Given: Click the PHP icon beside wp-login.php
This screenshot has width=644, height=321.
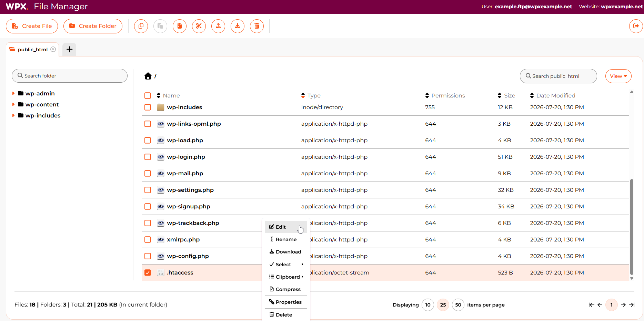Looking at the screenshot, I should pyautogui.click(x=161, y=157).
